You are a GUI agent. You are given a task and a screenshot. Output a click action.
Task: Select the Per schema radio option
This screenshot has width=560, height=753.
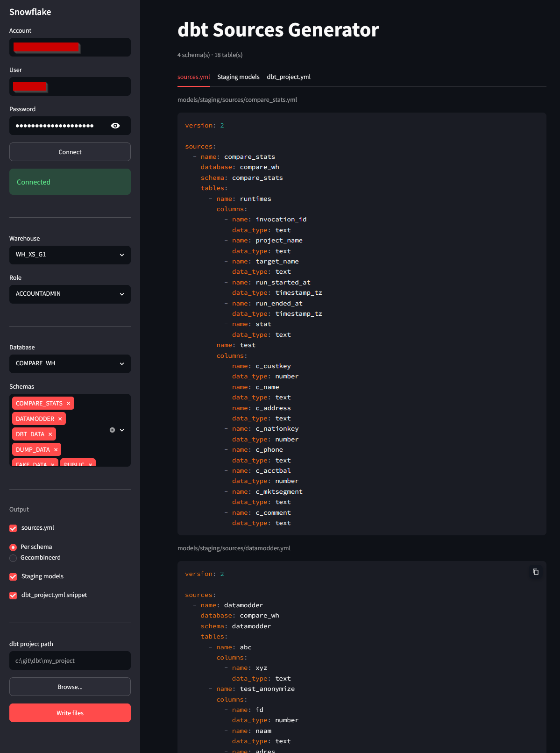tap(13, 547)
